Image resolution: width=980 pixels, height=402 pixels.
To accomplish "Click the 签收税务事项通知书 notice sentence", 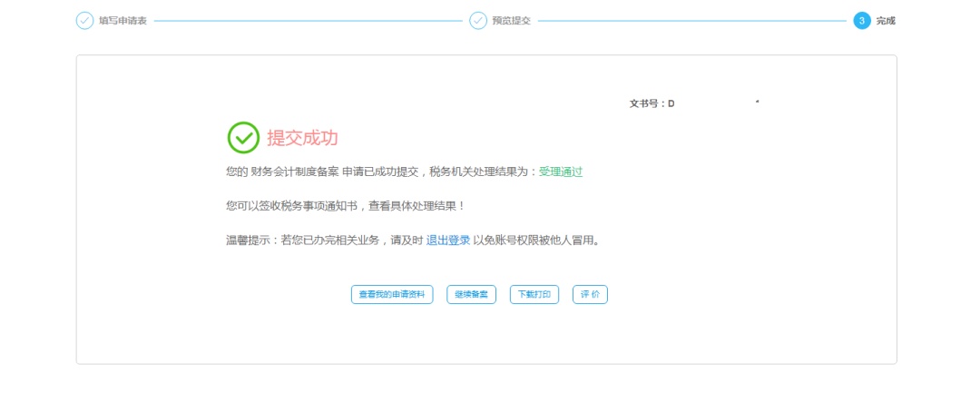I will (345, 206).
